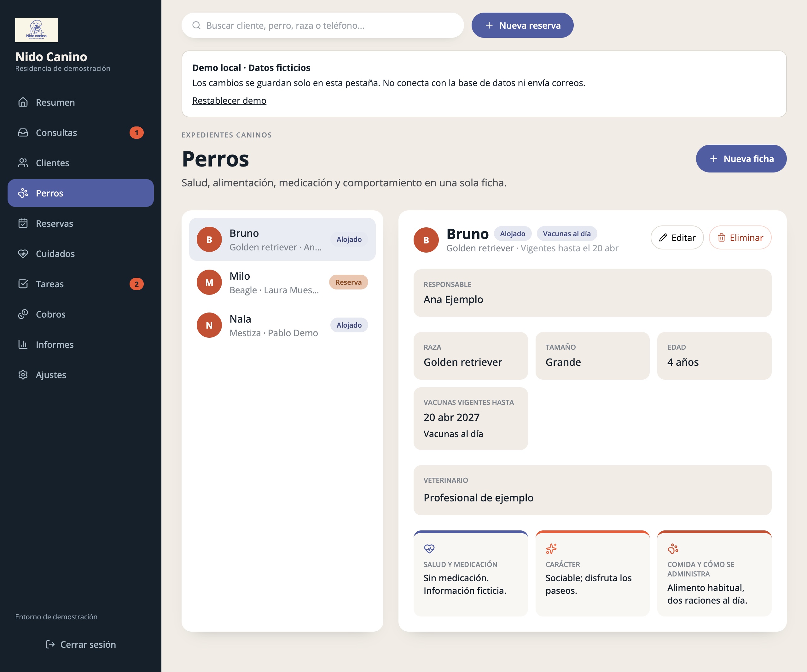The height and width of the screenshot is (672, 807).
Task: Click the Clientes people icon
Action: pyautogui.click(x=23, y=163)
